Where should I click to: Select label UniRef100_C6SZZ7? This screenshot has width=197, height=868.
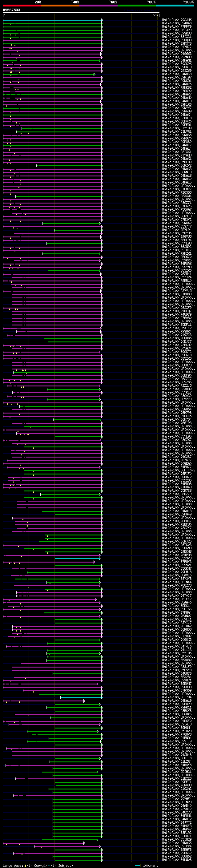click(x=177, y=379)
